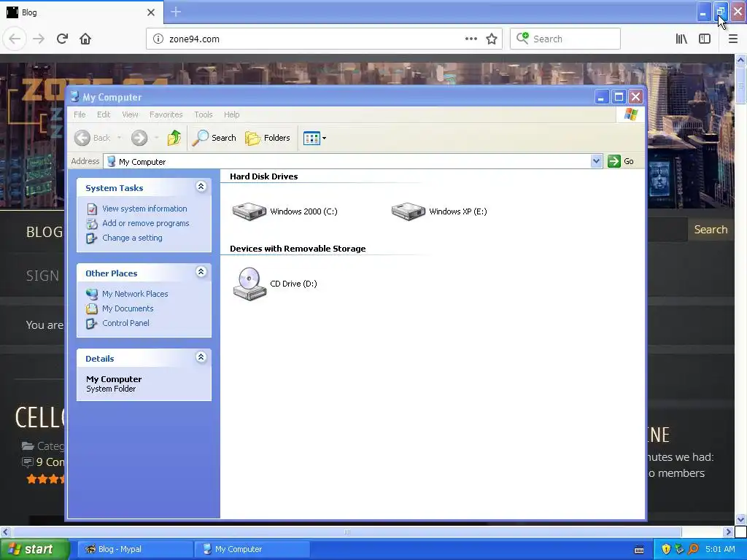The width and height of the screenshot is (747, 560).
Task: Select the CD Drive (D:) icon
Action: pyautogui.click(x=249, y=284)
